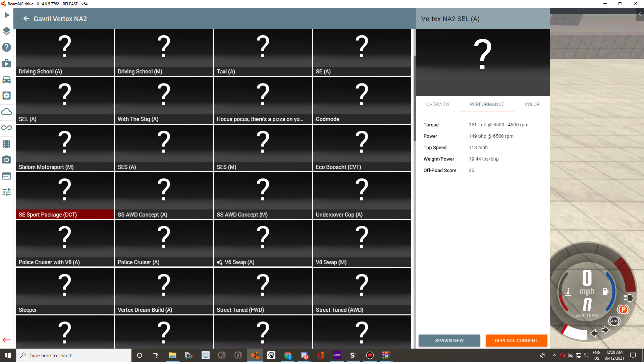Go back using the Gavril Vertex NA2 arrow
Image resolution: width=644 pixels, height=362 pixels.
pos(26,19)
